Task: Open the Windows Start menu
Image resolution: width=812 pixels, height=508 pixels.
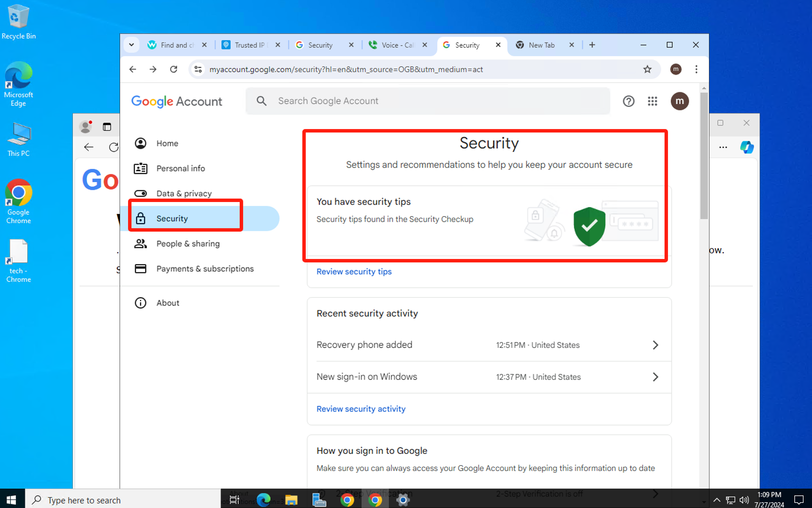Action: [12, 500]
